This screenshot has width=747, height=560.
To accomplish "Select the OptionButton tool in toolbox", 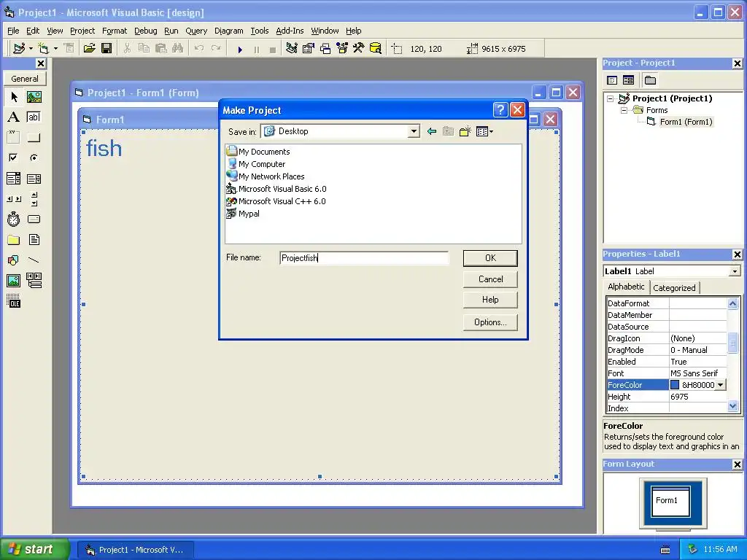I will [x=34, y=157].
